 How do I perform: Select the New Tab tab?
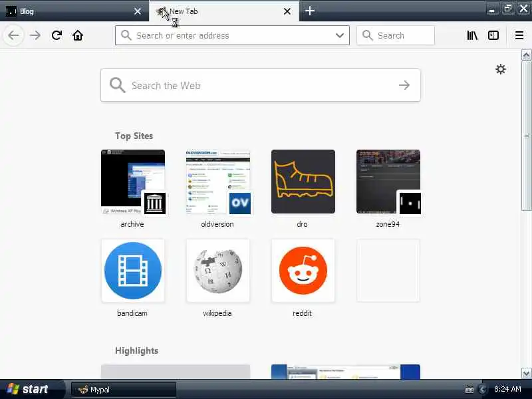click(224, 11)
